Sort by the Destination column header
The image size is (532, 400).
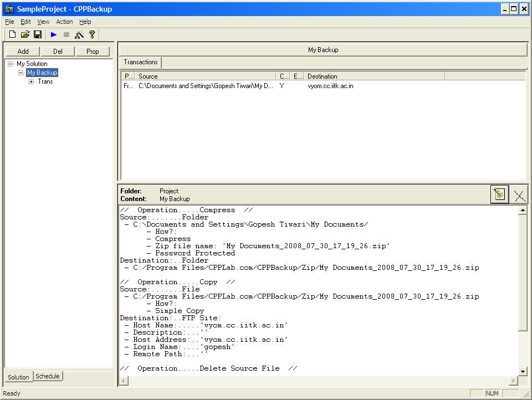(374, 76)
